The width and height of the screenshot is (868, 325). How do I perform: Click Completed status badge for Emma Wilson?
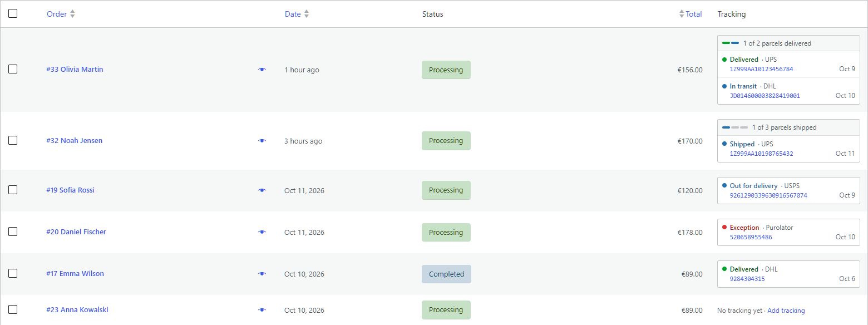click(x=446, y=274)
